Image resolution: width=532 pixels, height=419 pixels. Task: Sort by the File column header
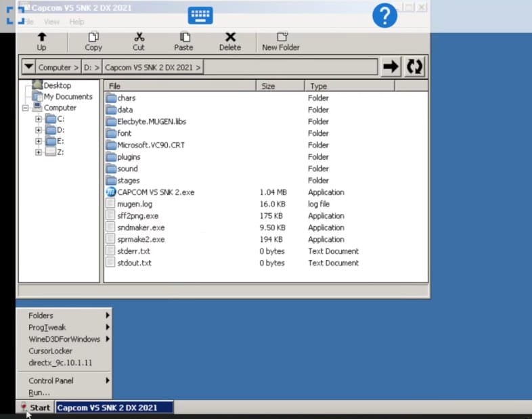(x=180, y=86)
